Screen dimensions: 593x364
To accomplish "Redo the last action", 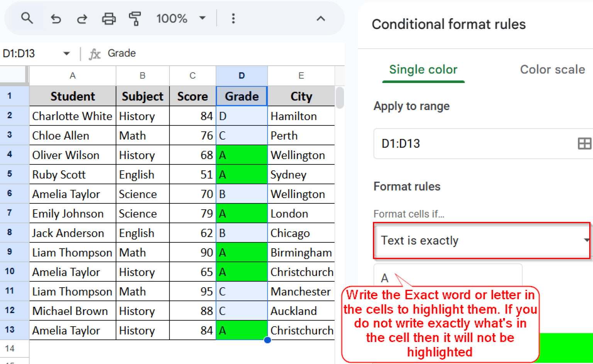I will [x=82, y=18].
